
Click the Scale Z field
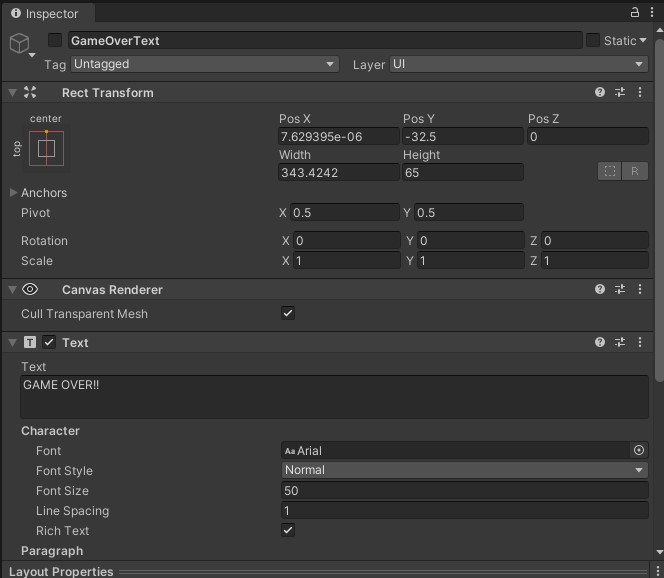(x=595, y=260)
